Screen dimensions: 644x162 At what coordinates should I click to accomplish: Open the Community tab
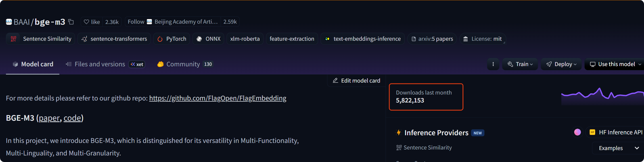click(183, 64)
